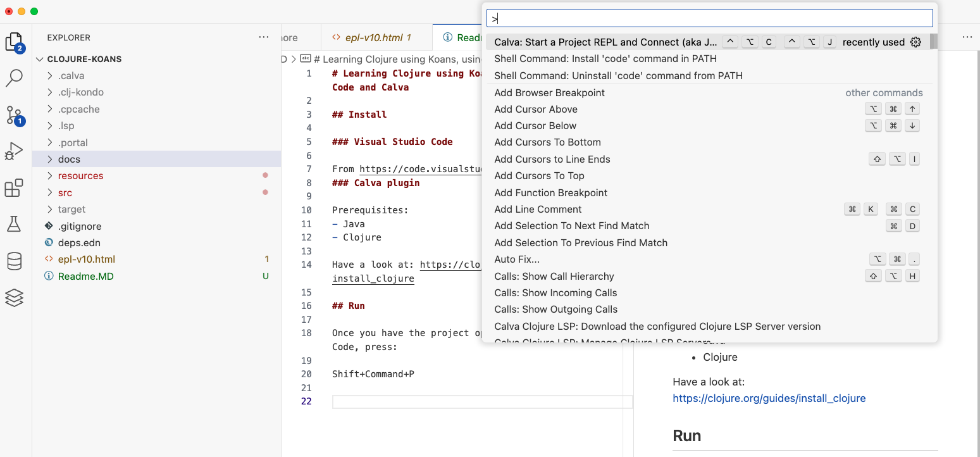
Task: Click the Readme.MD info file icon
Action: tap(49, 276)
